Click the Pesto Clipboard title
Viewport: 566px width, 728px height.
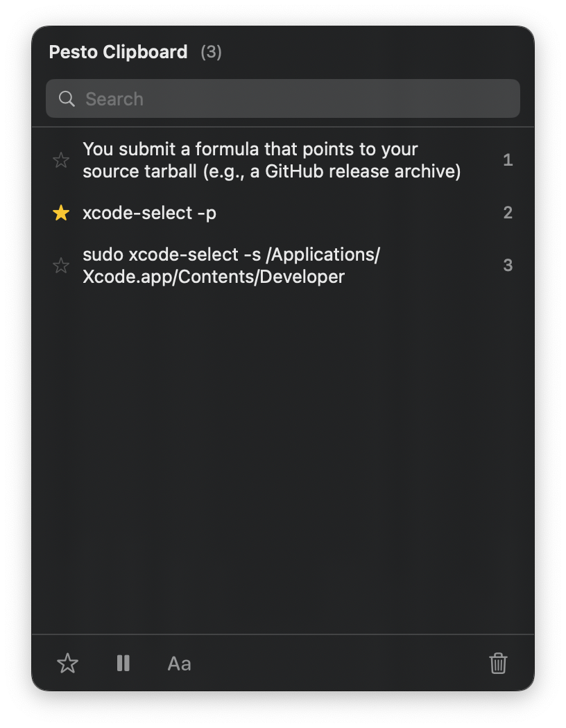tap(118, 51)
